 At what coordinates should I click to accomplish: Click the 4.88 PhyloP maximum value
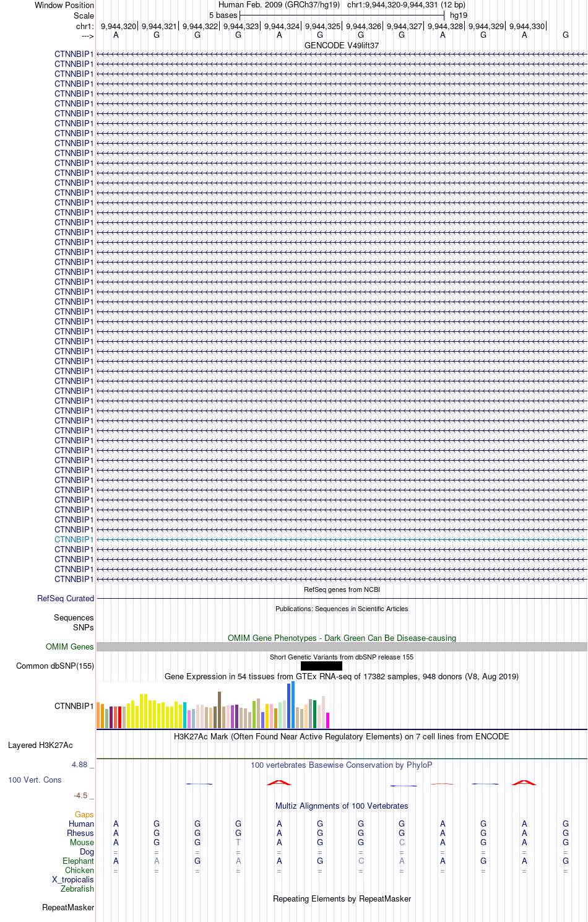[x=80, y=764]
